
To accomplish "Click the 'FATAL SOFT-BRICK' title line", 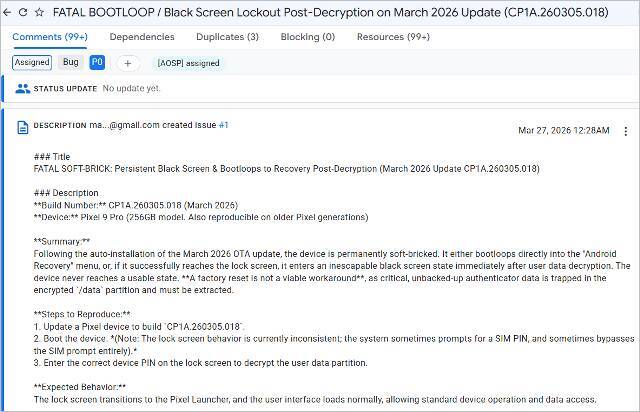I will (x=287, y=169).
